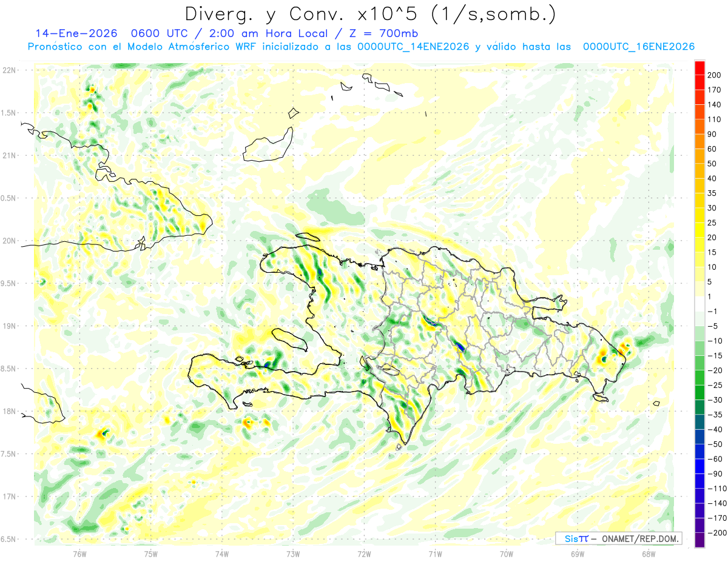Click the -60 value on the color scale
The image size is (728, 562).
pyautogui.click(x=716, y=460)
